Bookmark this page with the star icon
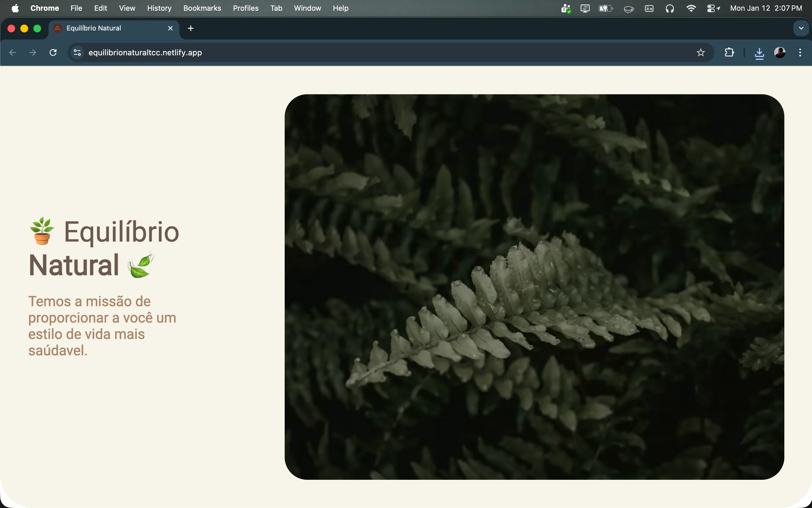812x508 pixels. pos(701,52)
